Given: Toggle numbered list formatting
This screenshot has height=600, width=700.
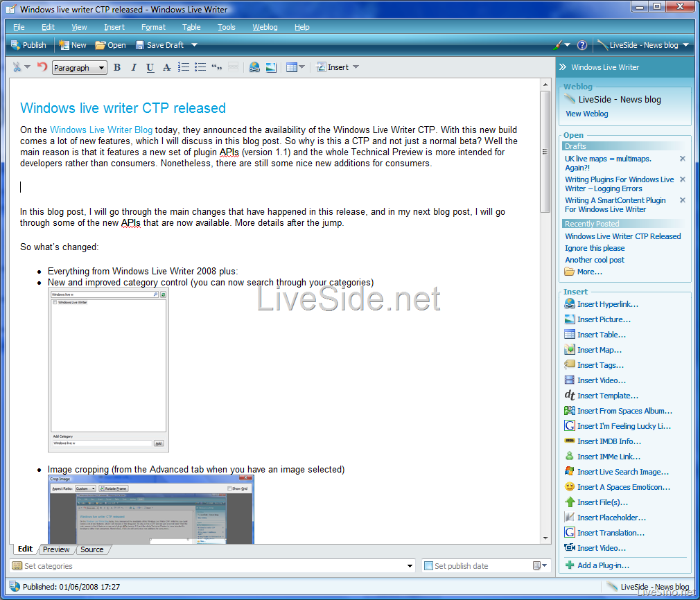Looking at the screenshot, I should (x=184, y=67).
